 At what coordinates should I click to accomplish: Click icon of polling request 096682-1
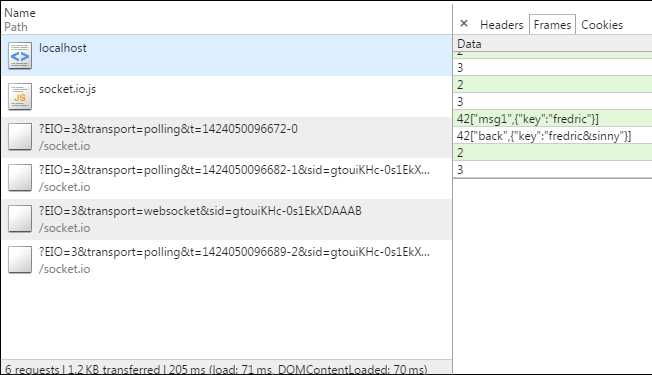click(x=20, y=178)
